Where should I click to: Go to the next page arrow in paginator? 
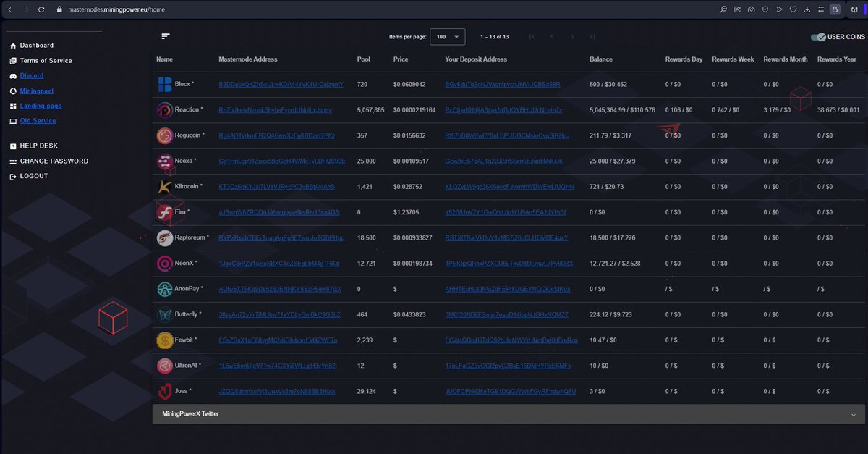pos(572,37)
